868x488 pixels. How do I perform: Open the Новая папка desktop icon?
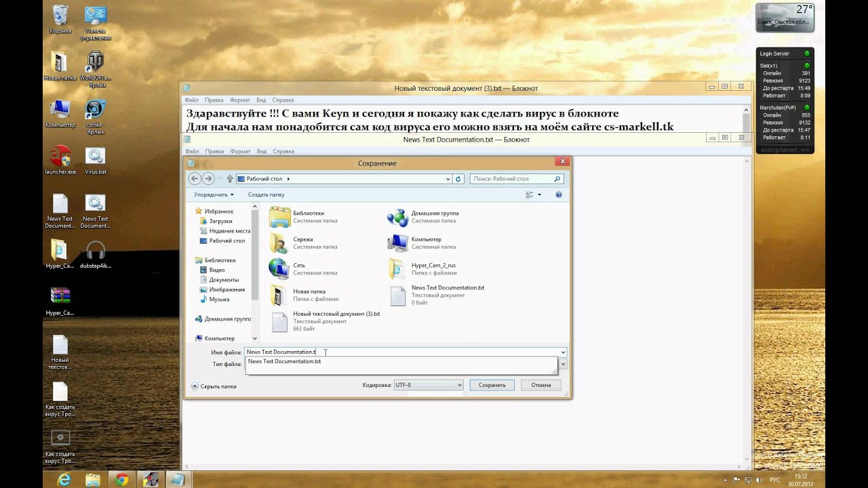pos(60,66)
